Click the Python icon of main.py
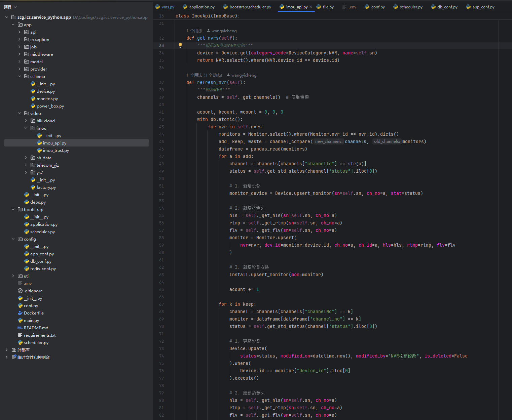Viewport: 512px width, 420px height. (20, 320)
